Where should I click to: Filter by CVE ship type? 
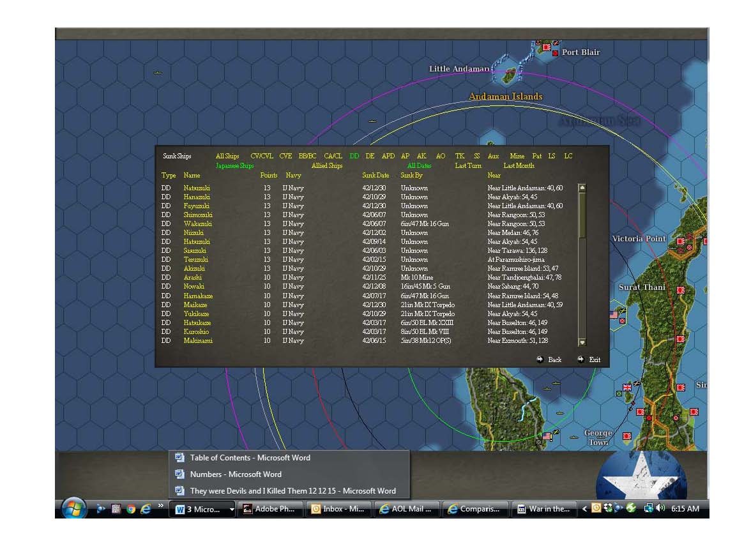(285, 156)
